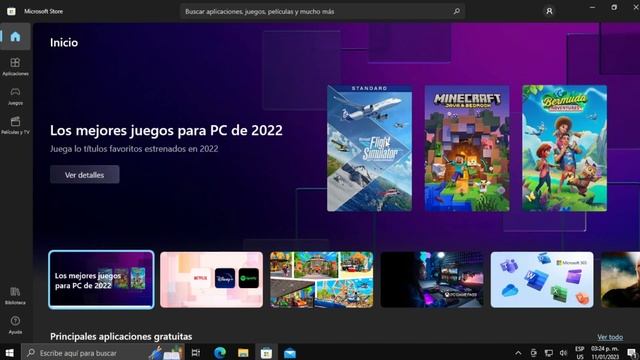Screen dimensions: 640x360
Task: Open Bermuda Adventures game cover
Action: coord(564,148)
